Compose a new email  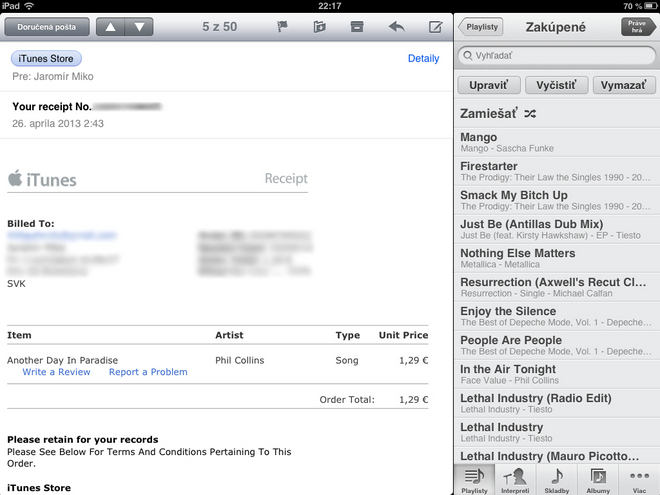point(435,27)
